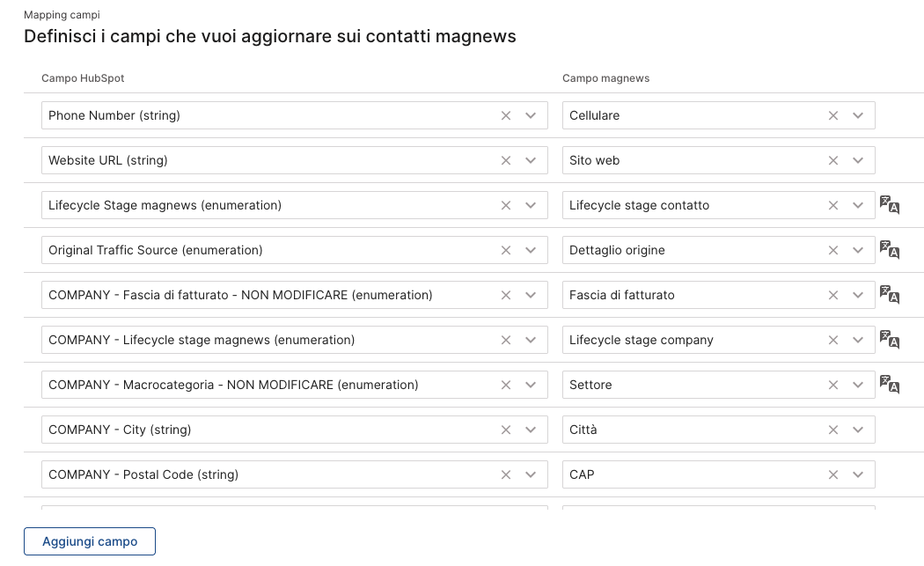Expand COMPANY - Postal Code dropdown arrow
924x566 pixels.
531,474
